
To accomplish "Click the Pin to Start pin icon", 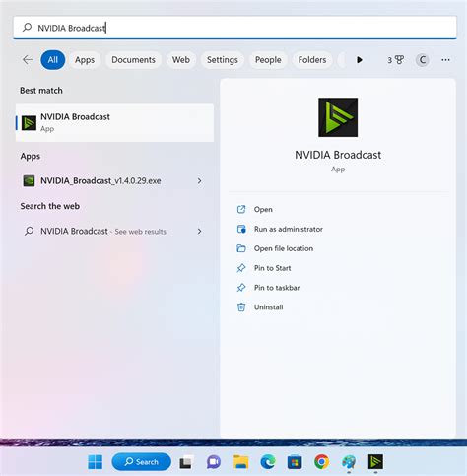I will (x=241, y=268).
